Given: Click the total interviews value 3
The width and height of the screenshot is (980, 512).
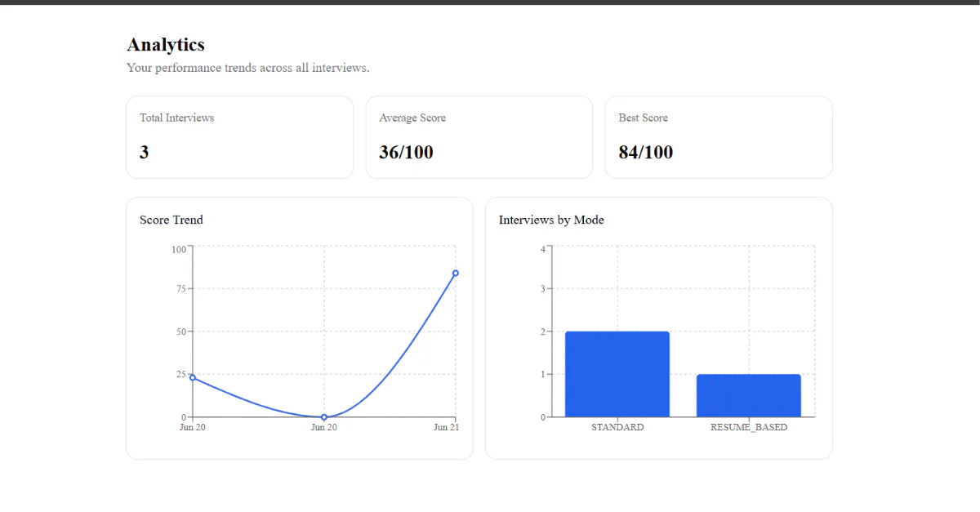Looking at the screenshot, I should coord(145,152).
